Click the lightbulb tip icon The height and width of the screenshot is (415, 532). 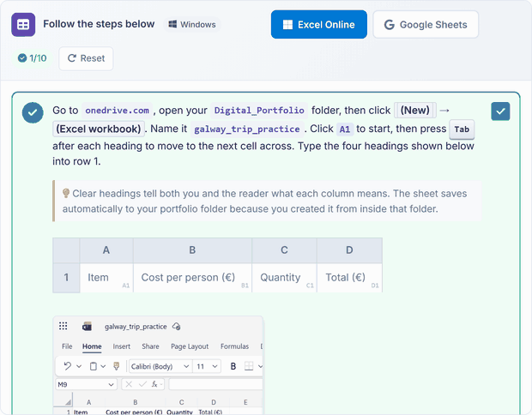tap(66, 193)
